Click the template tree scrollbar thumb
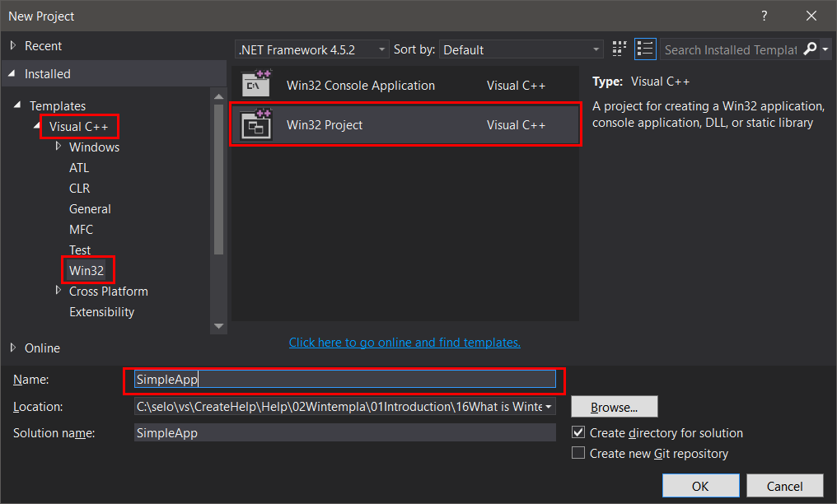Image resolution: width=837 pixels, height=504 pixels. pyautogui.click(x=219, y=180)
